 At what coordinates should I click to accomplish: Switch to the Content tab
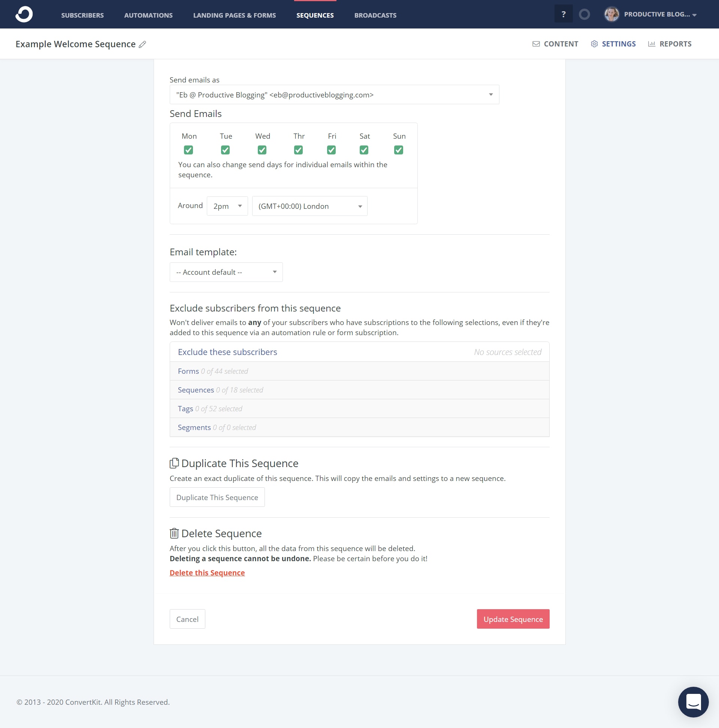(555, 44)
